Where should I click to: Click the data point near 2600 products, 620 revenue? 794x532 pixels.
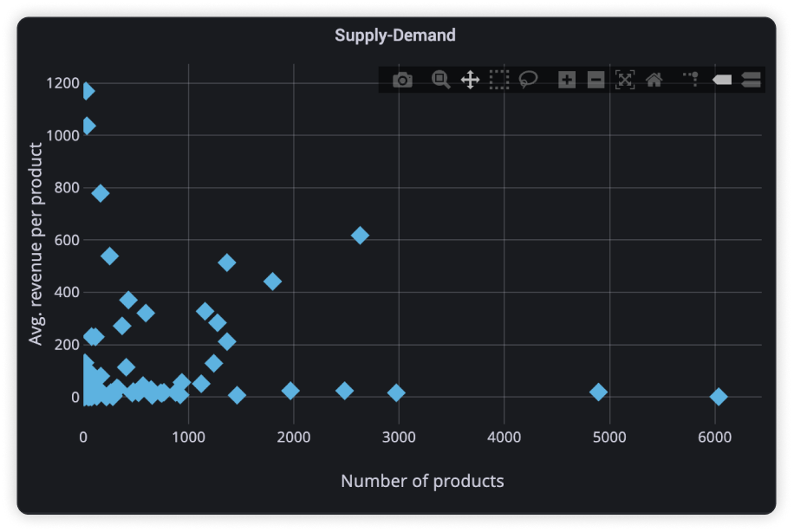360,236
